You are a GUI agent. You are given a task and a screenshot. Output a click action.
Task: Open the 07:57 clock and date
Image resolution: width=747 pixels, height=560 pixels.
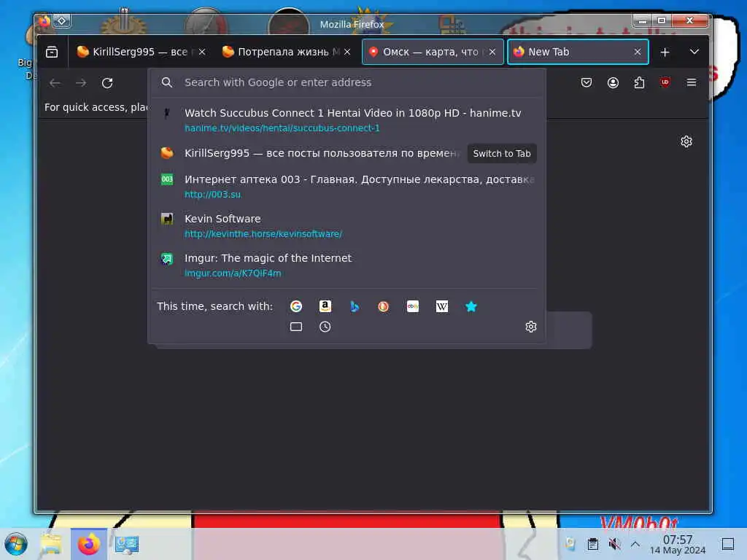click(678, 544)
